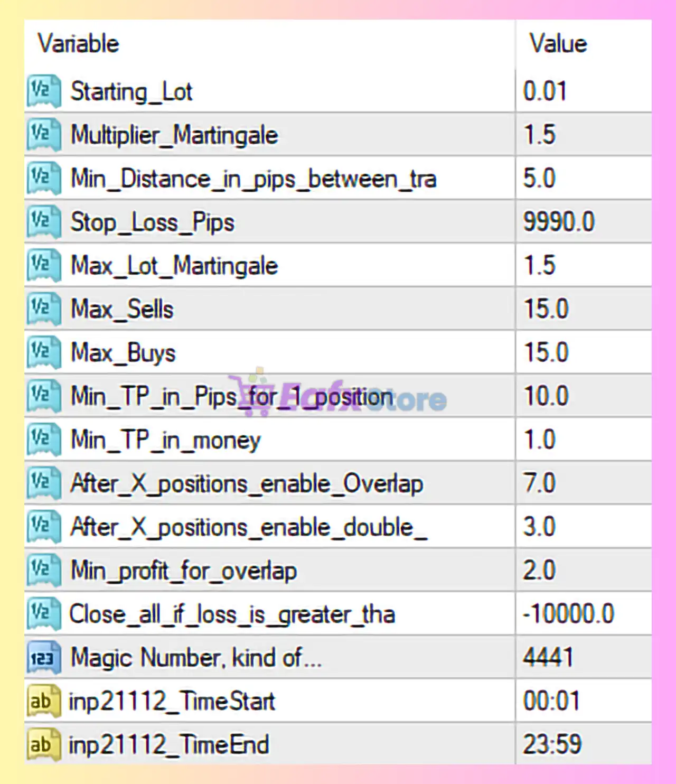Edit the Max_Buys value 15.0

pos(546,352)
